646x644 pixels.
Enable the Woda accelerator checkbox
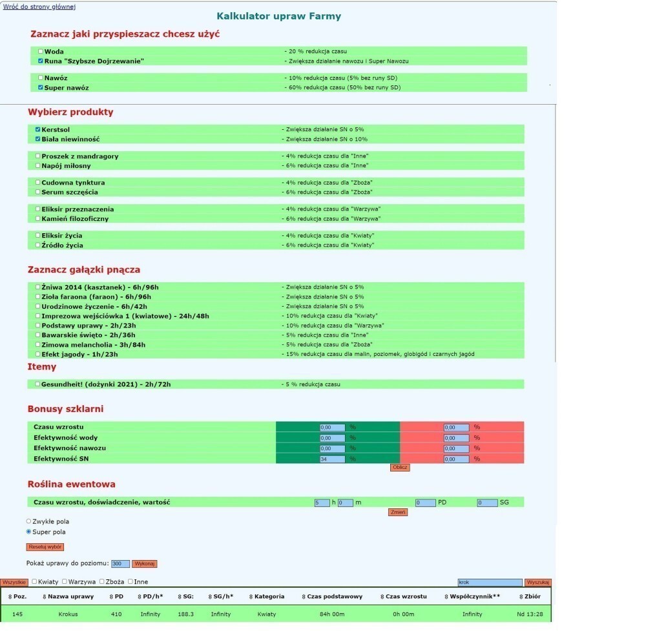coord(41,52)
